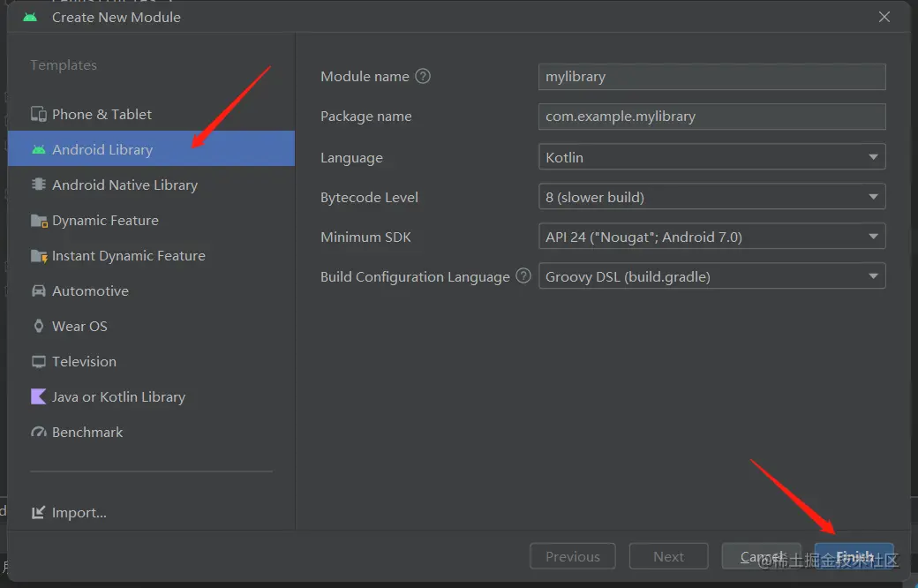Click the Android logo in title bar
Viewport: 918px width, 588px height.
tap(30, 17)
